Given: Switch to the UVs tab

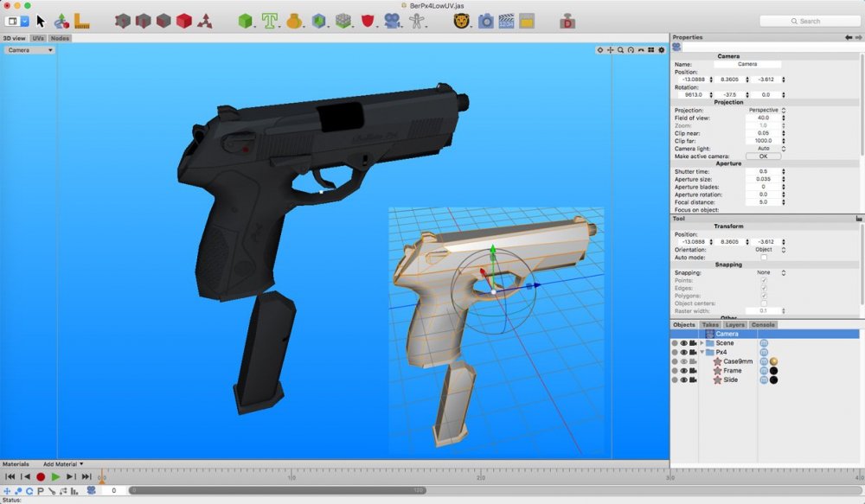Looking at the screenshot, I should point(38,38).
